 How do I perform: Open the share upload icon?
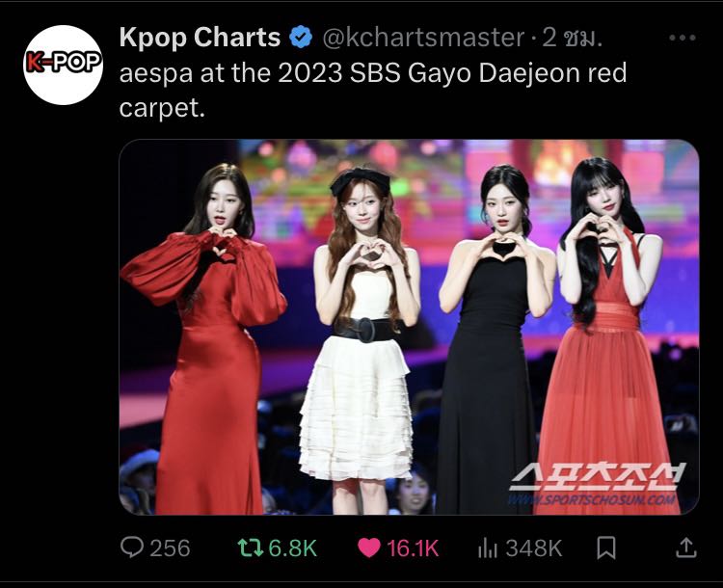(686, 548)
